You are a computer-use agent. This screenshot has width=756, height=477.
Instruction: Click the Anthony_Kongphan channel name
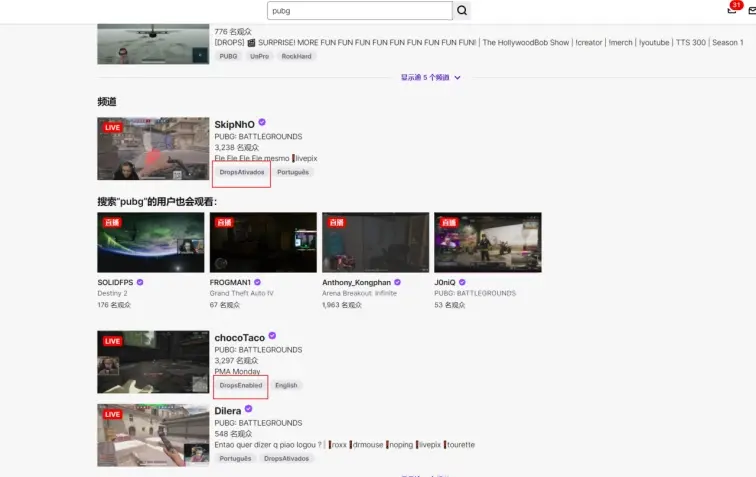(x=356, y=283)
